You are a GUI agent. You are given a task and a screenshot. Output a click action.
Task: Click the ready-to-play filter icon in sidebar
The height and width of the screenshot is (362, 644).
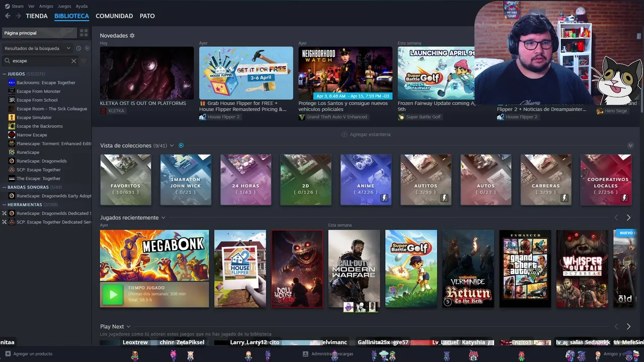(87, 48)
